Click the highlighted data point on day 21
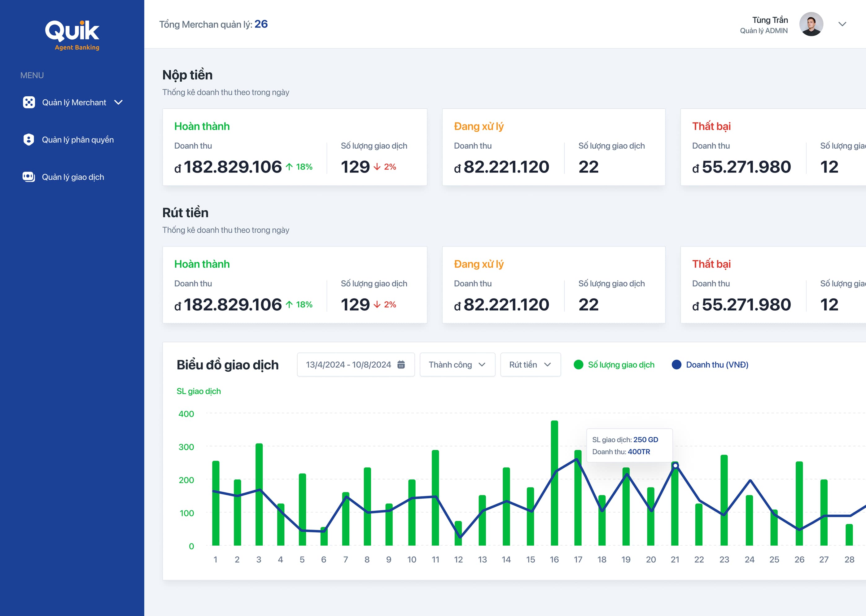 click(675, 465)
